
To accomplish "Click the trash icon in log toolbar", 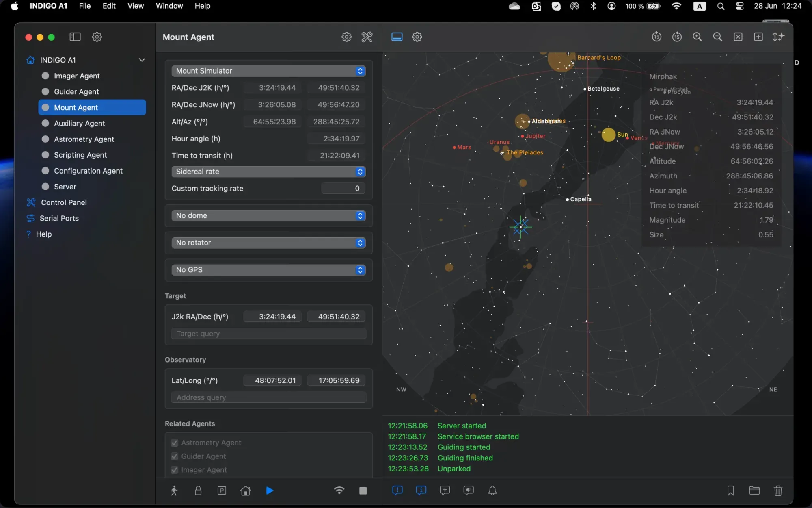I will pyautogui.click(x=778, y=491).
